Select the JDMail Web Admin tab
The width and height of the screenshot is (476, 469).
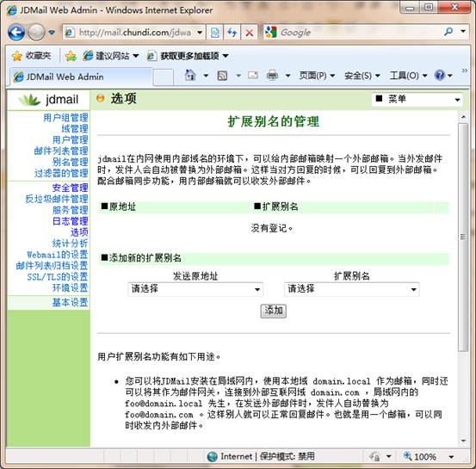click(81, 77)
